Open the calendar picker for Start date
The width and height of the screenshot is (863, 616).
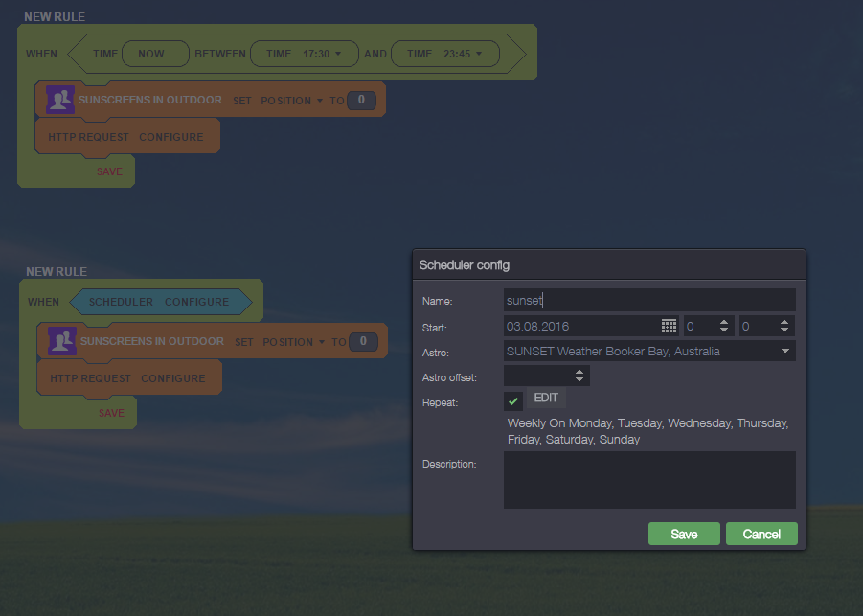click(x=669, y=326)
